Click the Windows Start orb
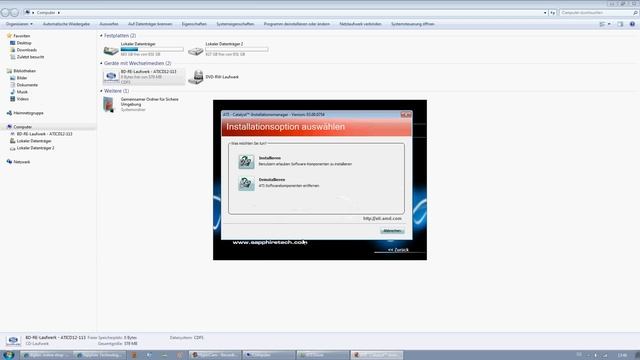 tap(8, 355)
